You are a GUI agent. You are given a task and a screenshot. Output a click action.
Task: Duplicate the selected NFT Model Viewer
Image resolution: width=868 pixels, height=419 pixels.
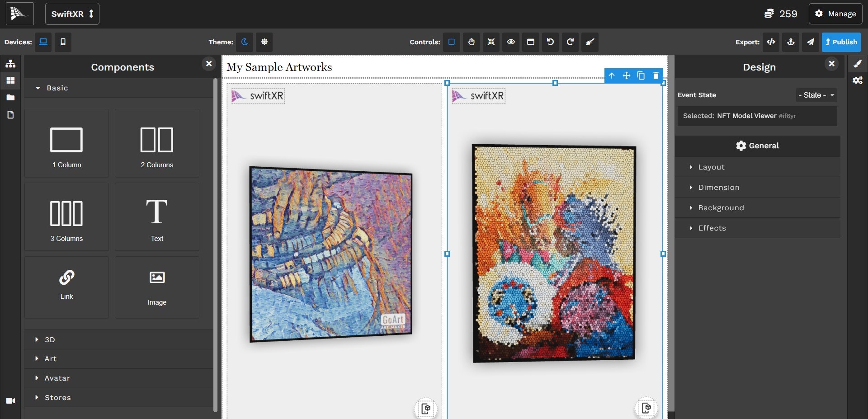click(641, 75)
